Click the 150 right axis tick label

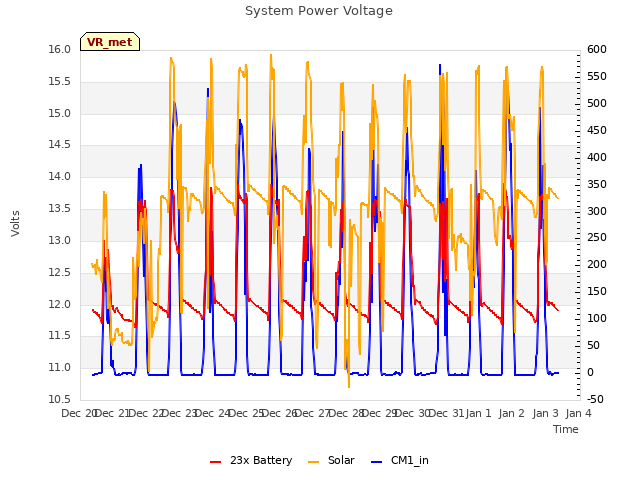(x=597, y=291)
